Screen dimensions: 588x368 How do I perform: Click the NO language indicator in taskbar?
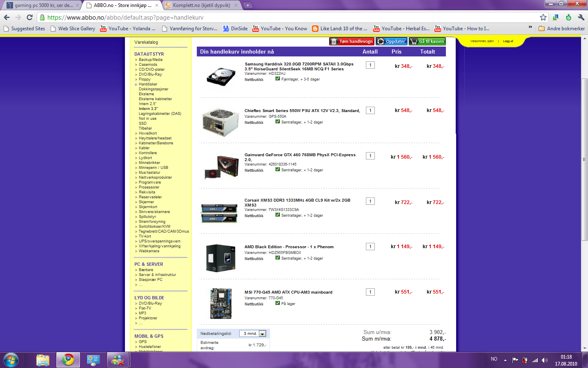494,359
